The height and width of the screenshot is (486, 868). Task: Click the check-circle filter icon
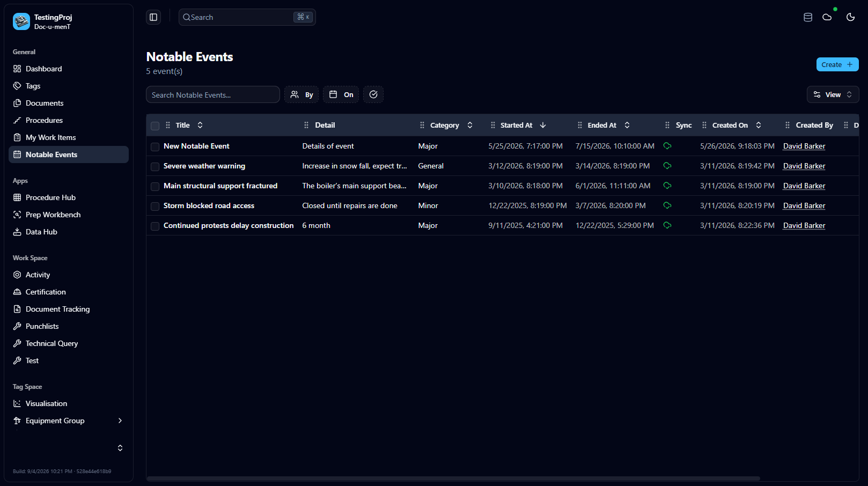pos(373,94)
